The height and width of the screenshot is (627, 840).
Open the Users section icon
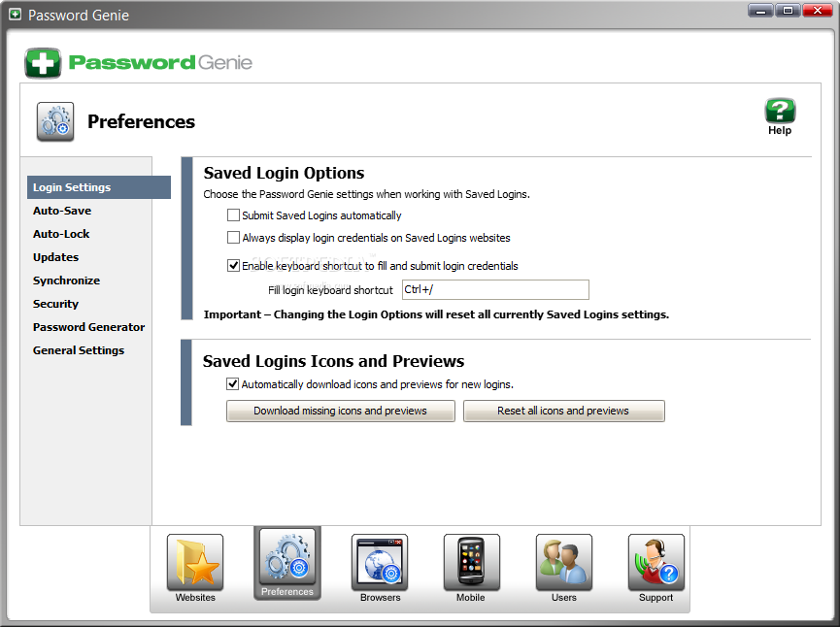pyautogui.click(x=564, y=562)
